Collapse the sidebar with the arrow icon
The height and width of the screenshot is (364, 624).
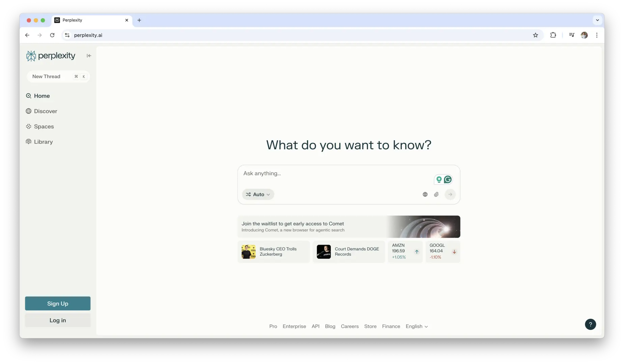(x=89, y=56)
